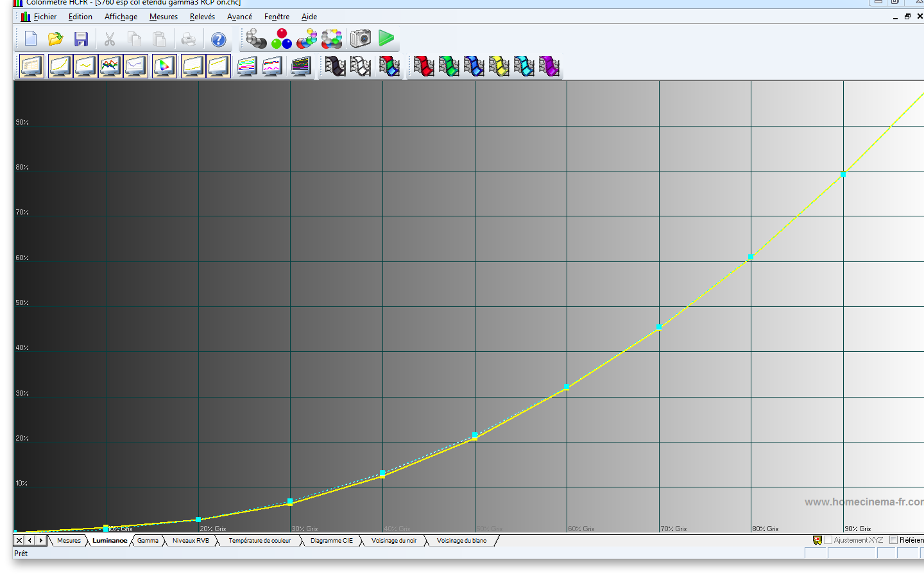
Task: Click the camera sensor icon
Action: pyautogui.click(x=361, y=39)
